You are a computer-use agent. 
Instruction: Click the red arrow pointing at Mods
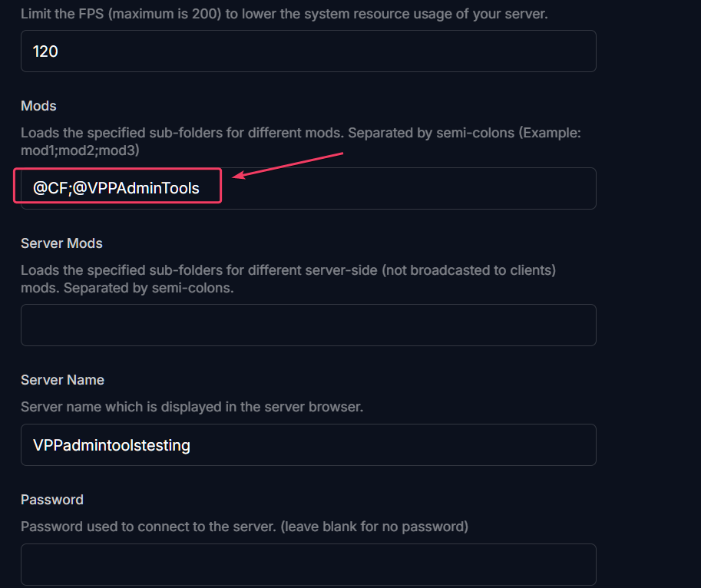pos(287,165)
